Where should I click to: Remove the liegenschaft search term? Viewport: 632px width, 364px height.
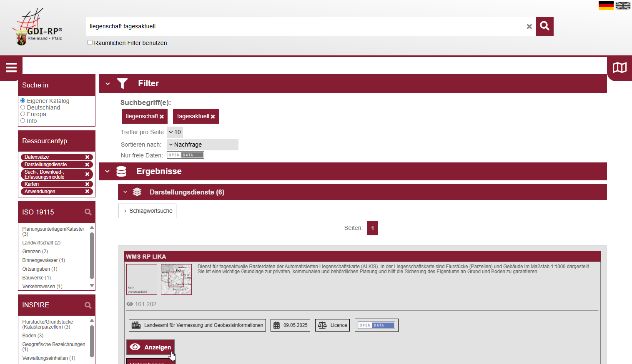pyautogui.click(x=162, y=117)
